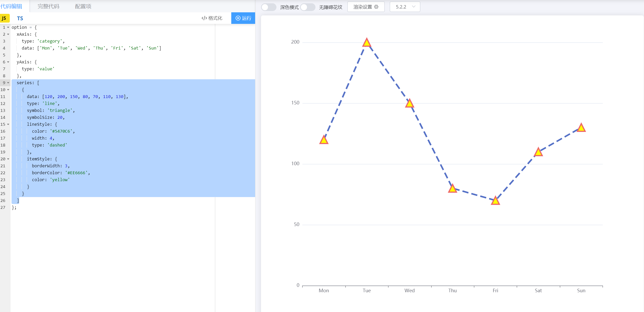The height and width of the screenshot is (312, 644).
Task: Collapse the series array fold arrow
Action: pyautogui.click(x=8, y=83)
